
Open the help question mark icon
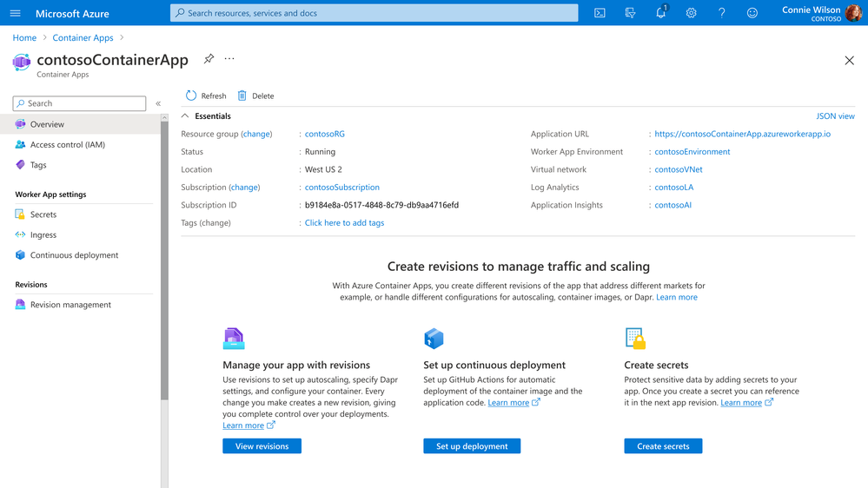721,13
